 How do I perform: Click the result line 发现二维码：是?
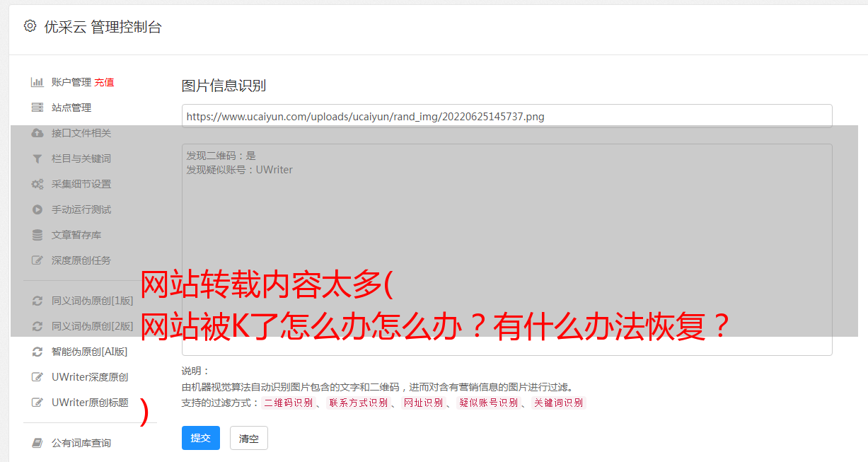coord(221,156)
